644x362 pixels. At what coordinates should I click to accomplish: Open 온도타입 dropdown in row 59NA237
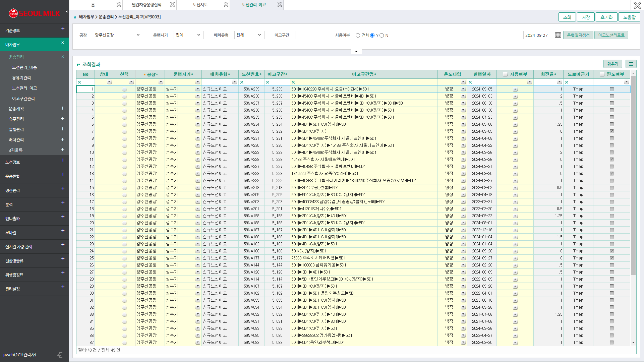pyautogui.click(x=463, y=103)
